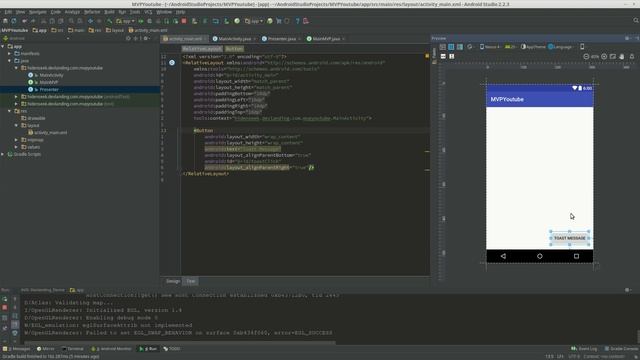Click the Preview panel settings gear icon

627,38
